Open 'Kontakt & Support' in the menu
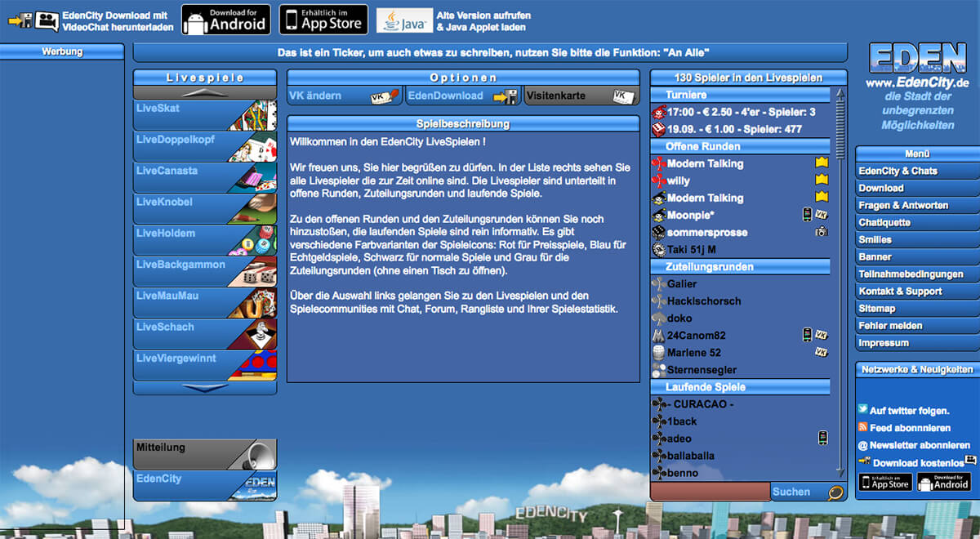Screen dimensions: 980x539 [917, 292]
